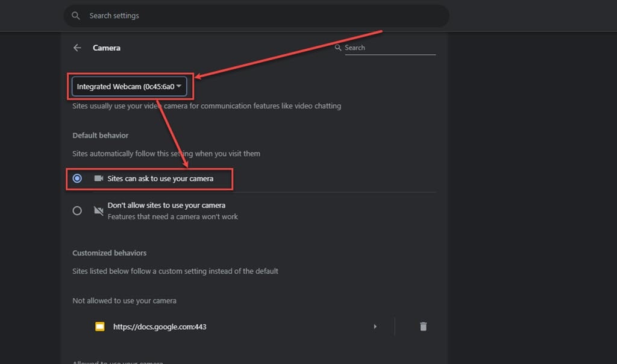Screen dimensions: 617x364
Task: Open the Integrated Webcam device dropdown
Action: point(129,87)
